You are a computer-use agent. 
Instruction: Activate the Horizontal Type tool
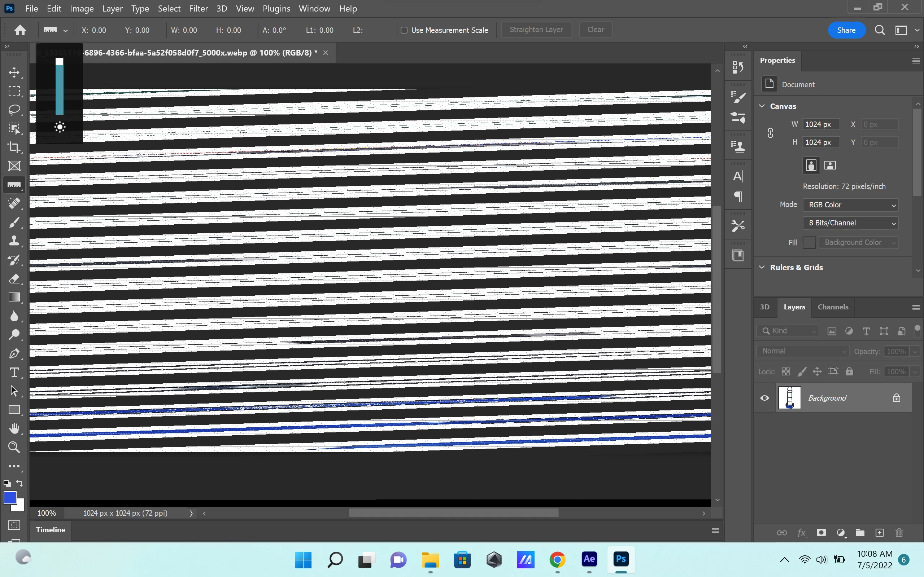click(14, 372)
